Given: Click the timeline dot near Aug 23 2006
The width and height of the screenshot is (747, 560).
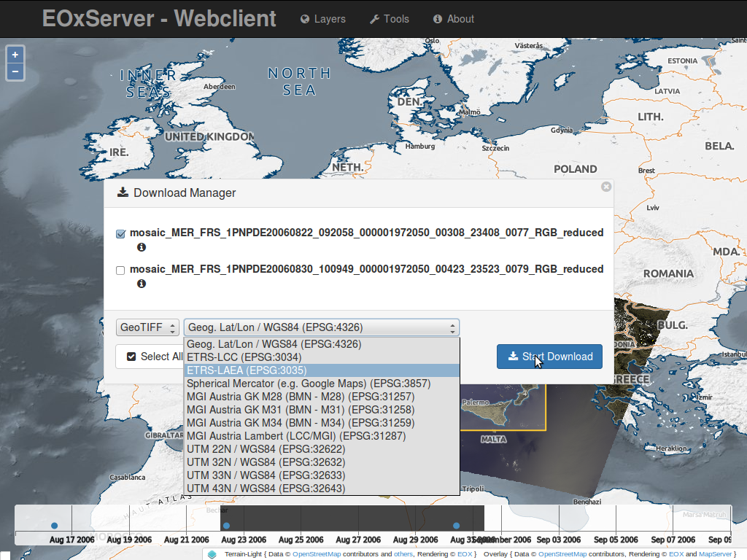Looking at the screenshot, I should click(x=226, y=526).
